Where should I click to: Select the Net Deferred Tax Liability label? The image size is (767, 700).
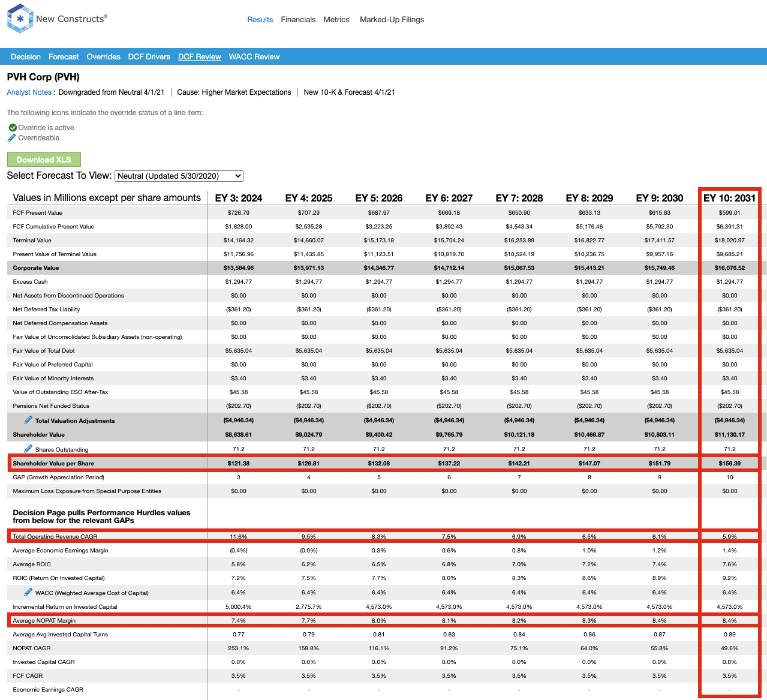(46, 310)
